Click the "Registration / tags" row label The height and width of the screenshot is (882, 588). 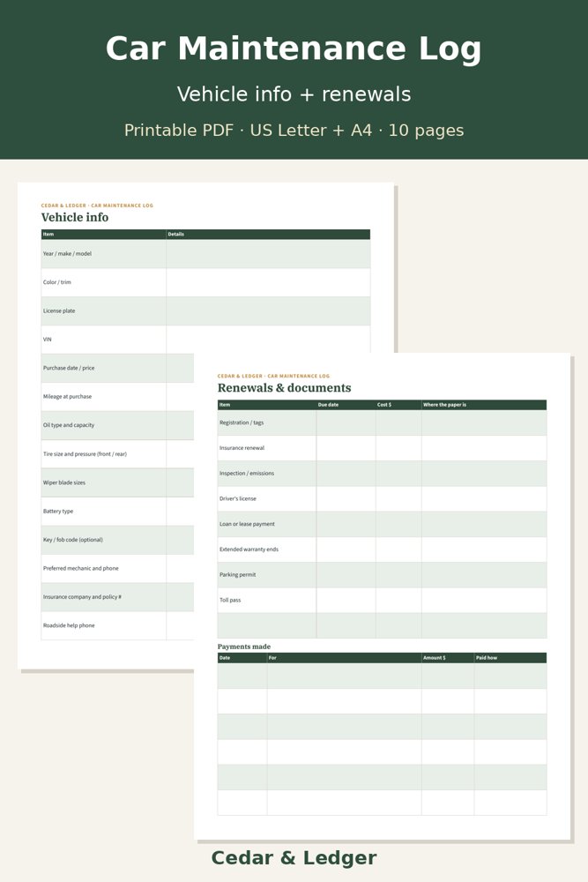coord(242,422)
